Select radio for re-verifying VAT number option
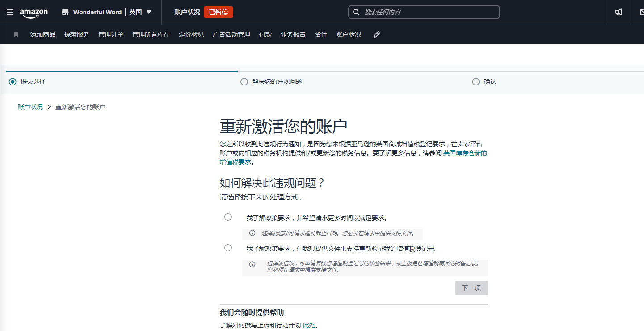 (228, 248)
